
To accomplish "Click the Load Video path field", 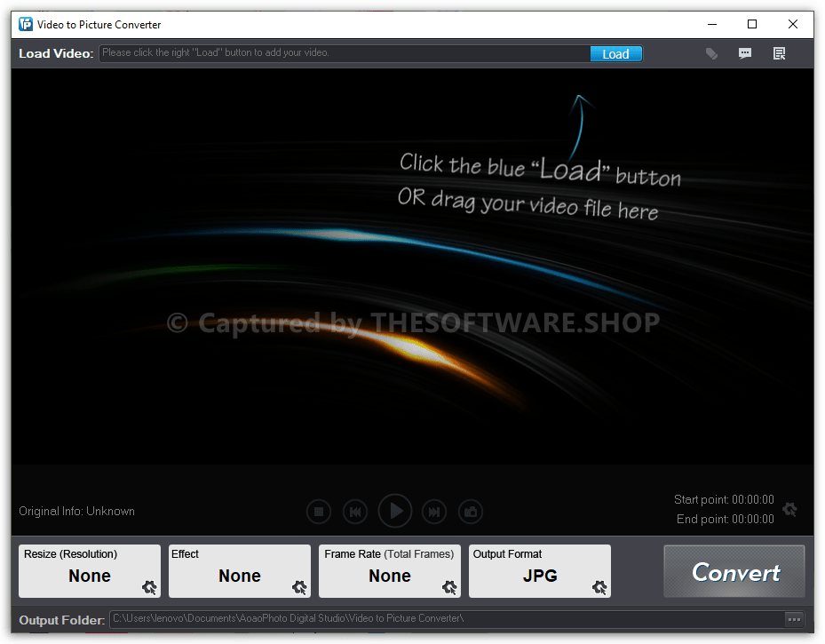I will tap(344, 53).
